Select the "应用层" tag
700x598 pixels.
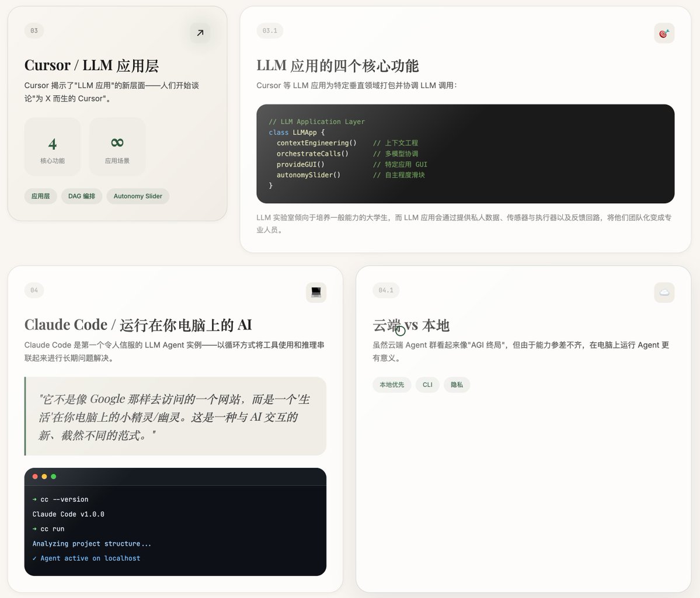41,196
